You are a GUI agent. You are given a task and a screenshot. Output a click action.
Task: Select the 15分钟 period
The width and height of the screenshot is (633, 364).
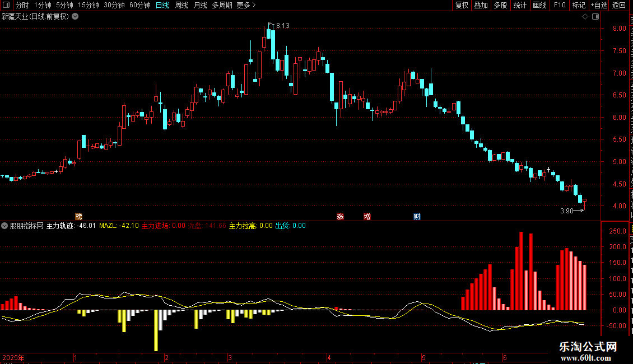click(x=89, y=5)
